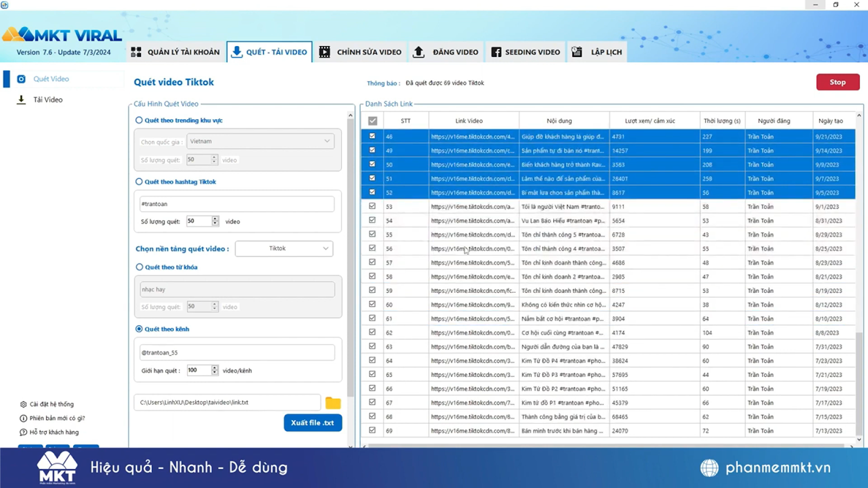Select Quét theo kênh radio

(139, 329)
